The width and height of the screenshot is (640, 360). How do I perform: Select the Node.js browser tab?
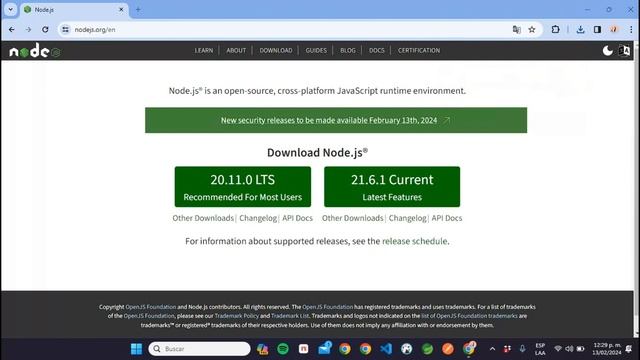(x=74, y=10)
